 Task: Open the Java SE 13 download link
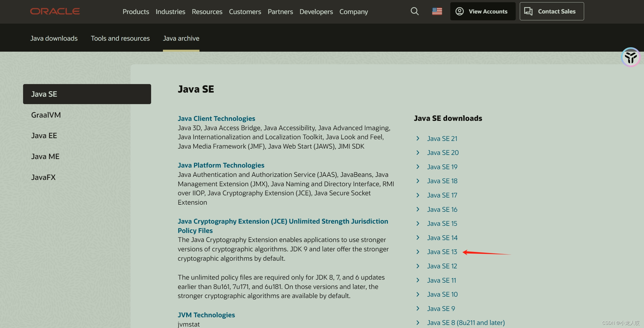point(442,252)
